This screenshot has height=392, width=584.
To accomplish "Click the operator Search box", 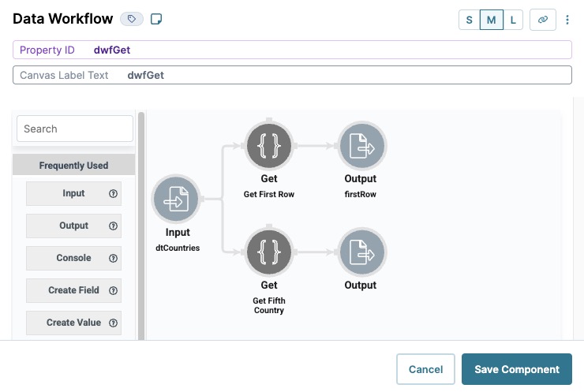I will click(75, 129).
